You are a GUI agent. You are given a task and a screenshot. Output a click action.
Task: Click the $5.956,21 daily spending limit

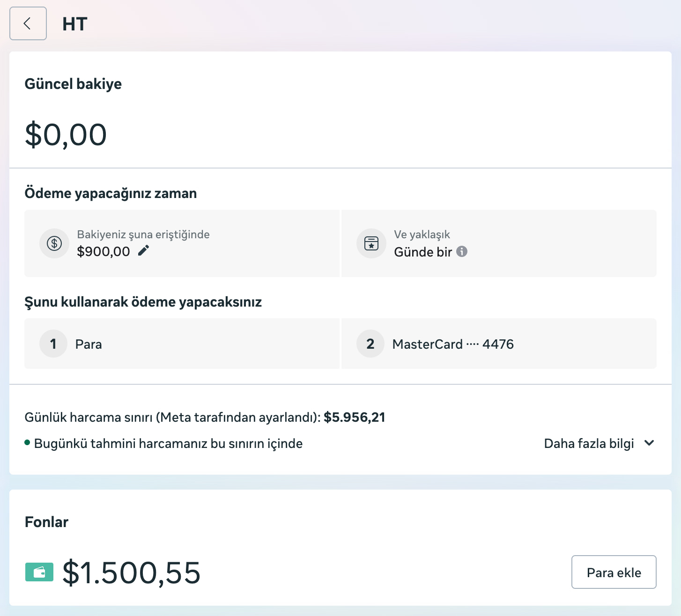click(x=354, y=417)
